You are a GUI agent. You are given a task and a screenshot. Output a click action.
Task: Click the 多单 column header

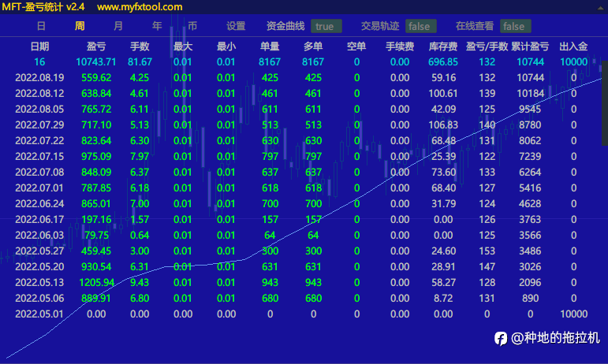pyautogui.click(x=313, y=46)
